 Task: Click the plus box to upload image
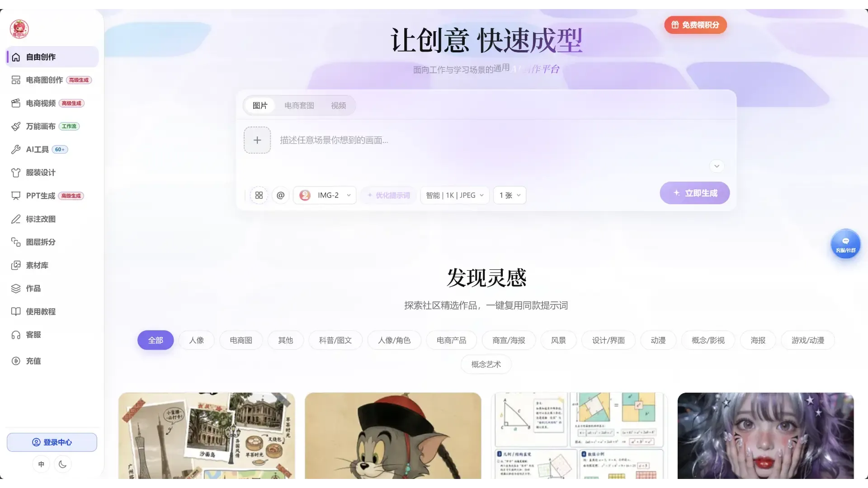coord(257,140)
